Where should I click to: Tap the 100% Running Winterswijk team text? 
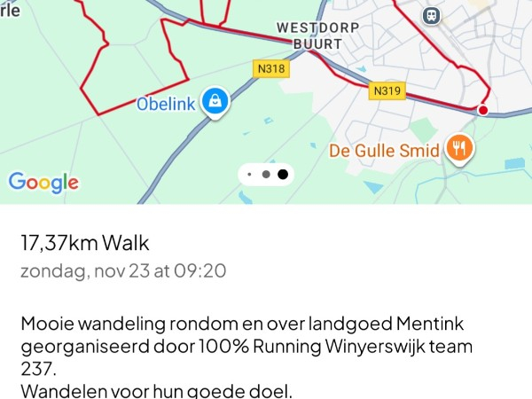click(335, 347)
